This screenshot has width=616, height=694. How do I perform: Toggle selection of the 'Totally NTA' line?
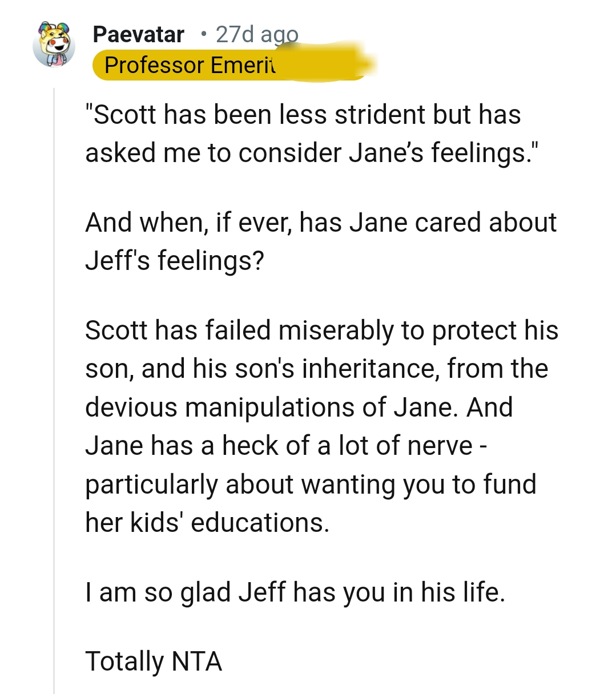coord(153,661)
